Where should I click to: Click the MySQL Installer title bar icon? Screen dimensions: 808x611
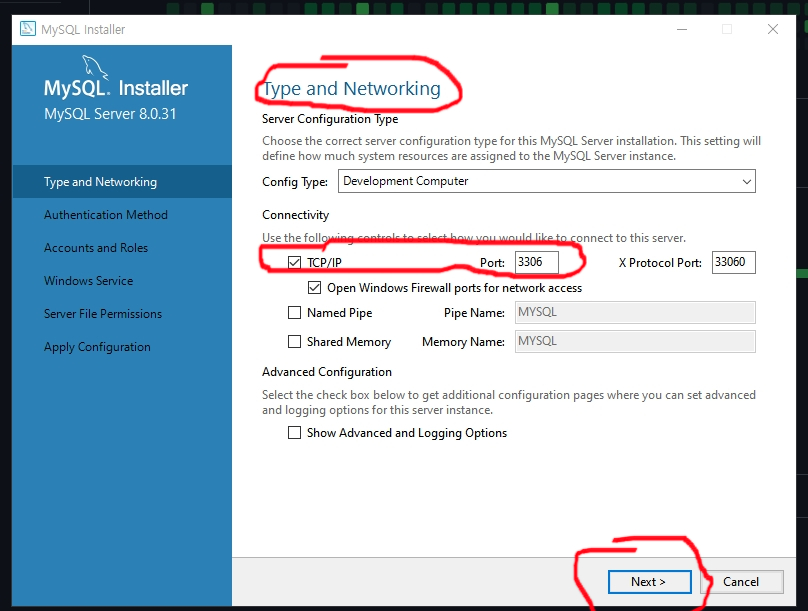coord(28,29)
